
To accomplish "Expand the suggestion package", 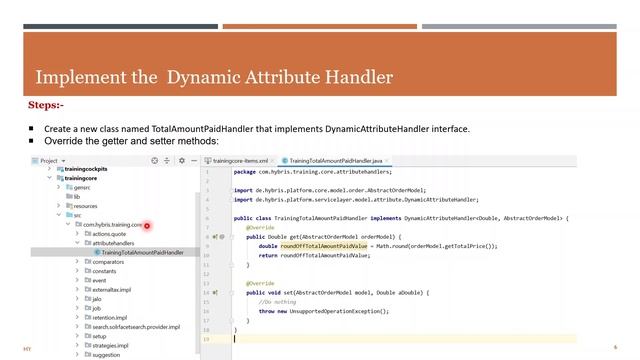I will pos(77,355).
